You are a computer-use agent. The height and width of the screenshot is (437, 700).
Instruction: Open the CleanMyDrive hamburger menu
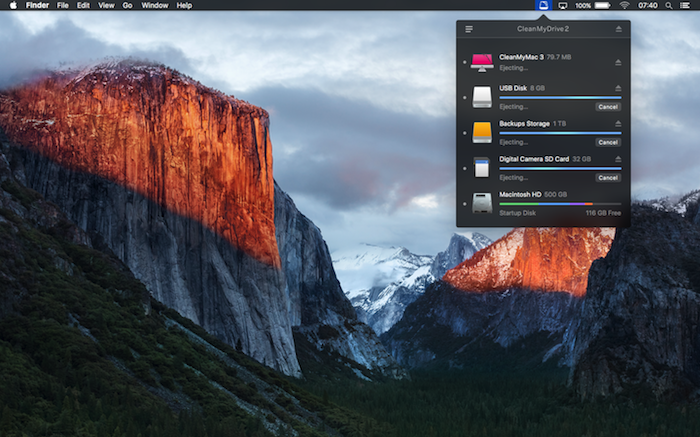point(469,29)
